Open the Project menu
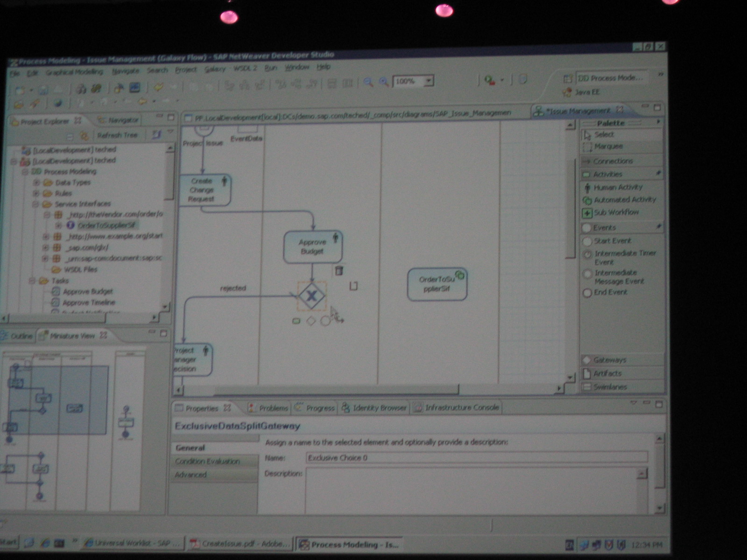The image size is (747, 560). pyautogui.click(x=186, y=70)
